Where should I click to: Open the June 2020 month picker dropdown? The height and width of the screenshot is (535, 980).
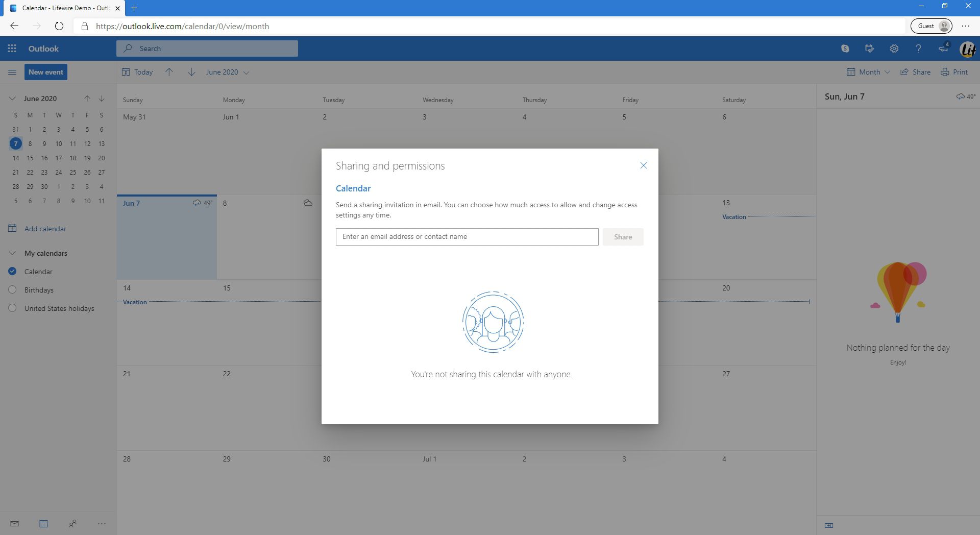tap(228, 72)
